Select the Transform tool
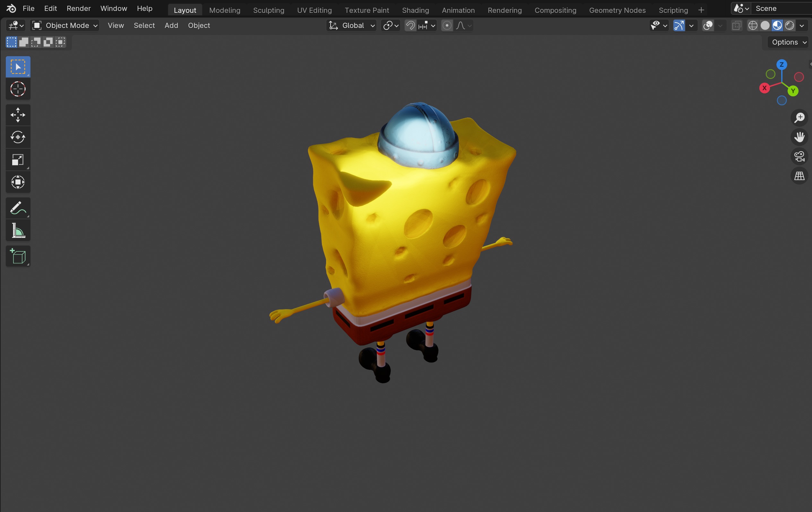Image resolution: width=812 pixels, height=512 pixels. coord(18,182)
